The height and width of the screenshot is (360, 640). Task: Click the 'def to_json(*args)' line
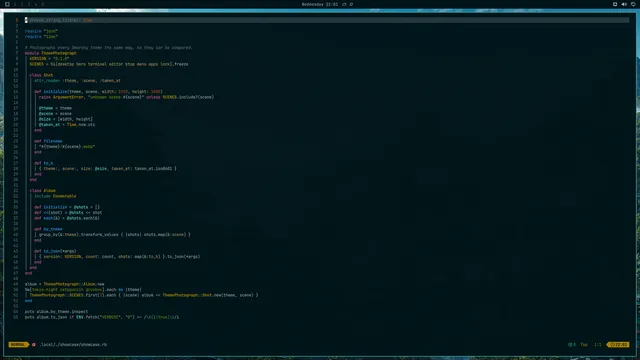[x=55, y=251]
